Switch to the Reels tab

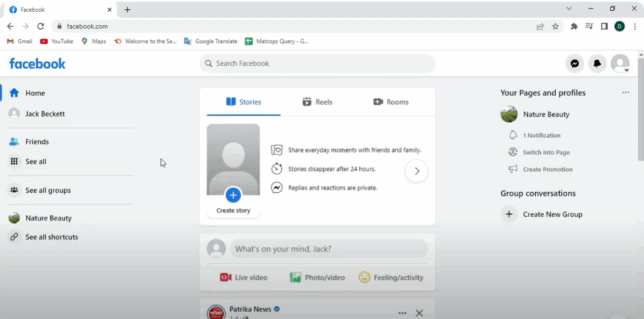tap(317, 102)
